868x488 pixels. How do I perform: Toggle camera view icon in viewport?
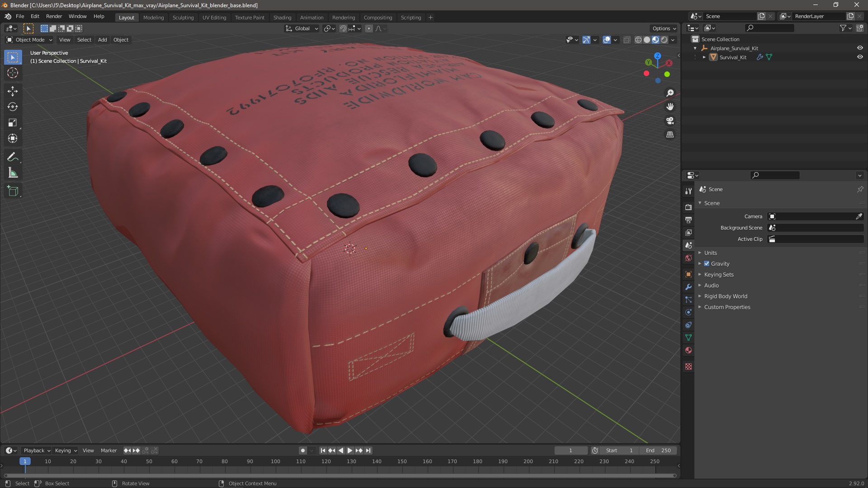tap(670, 121)
